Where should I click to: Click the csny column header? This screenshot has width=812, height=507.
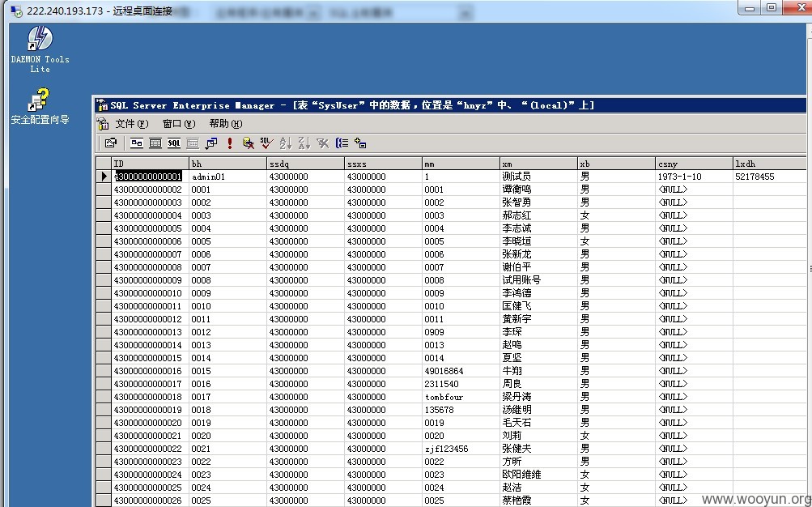pos(694,164)
